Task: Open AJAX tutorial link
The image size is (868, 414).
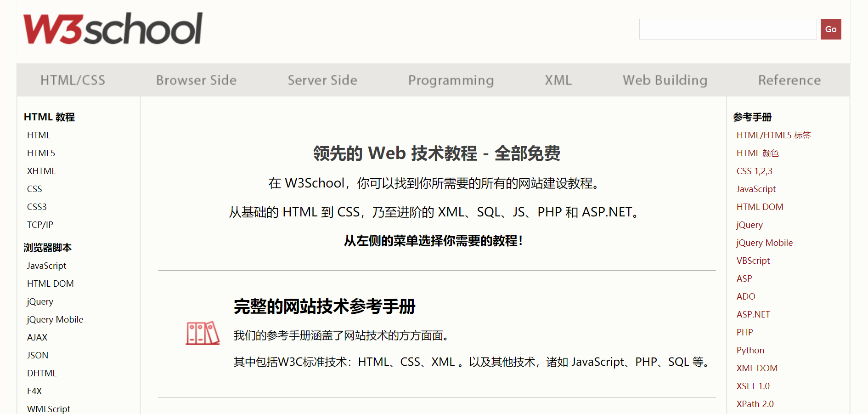Action: pyautogui.click(x=37, y=337)
